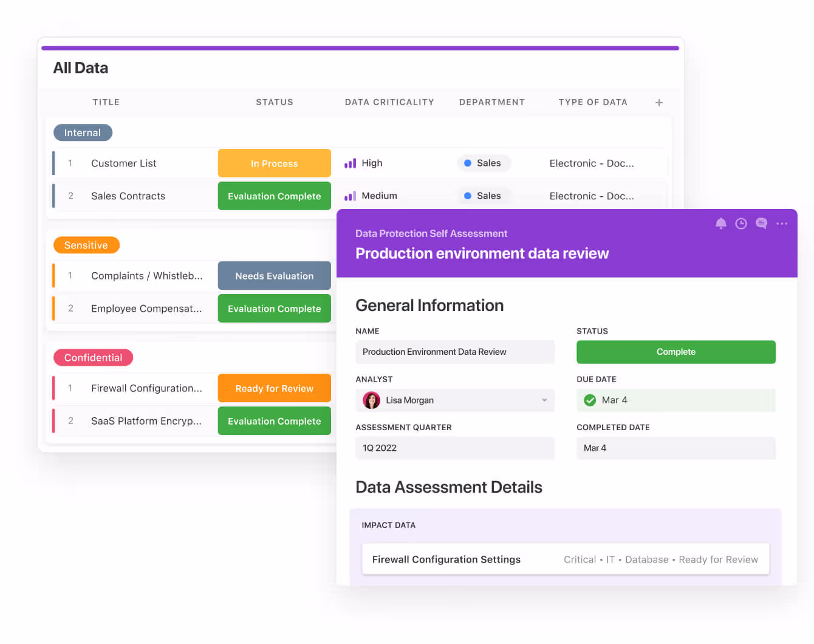
Task: Select the Confidential group label
Action: click(93, 358)
